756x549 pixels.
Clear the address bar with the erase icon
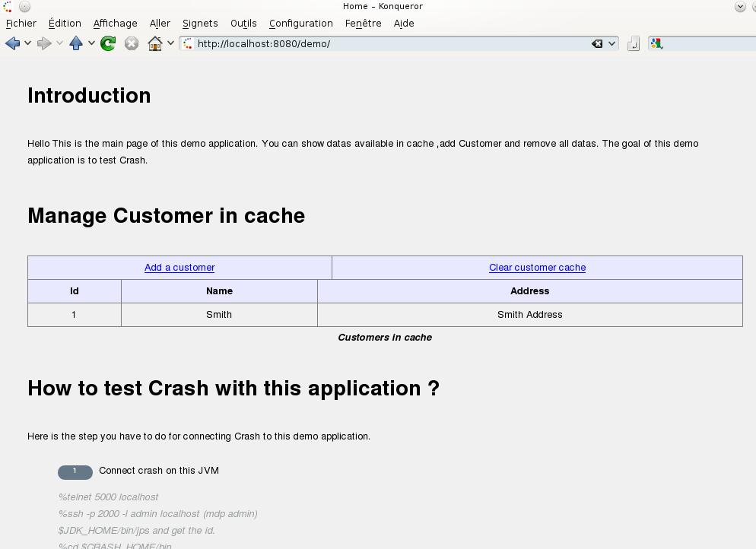click(597, 44)
